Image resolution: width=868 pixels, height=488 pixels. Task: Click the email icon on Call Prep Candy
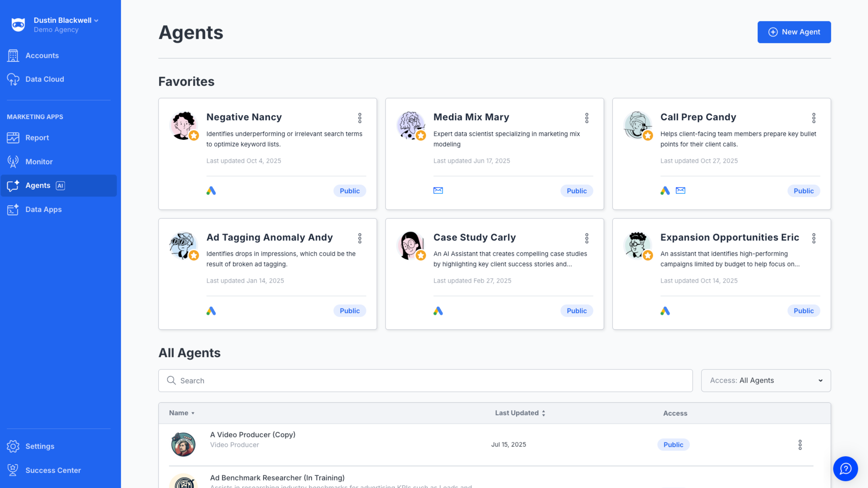680,191
